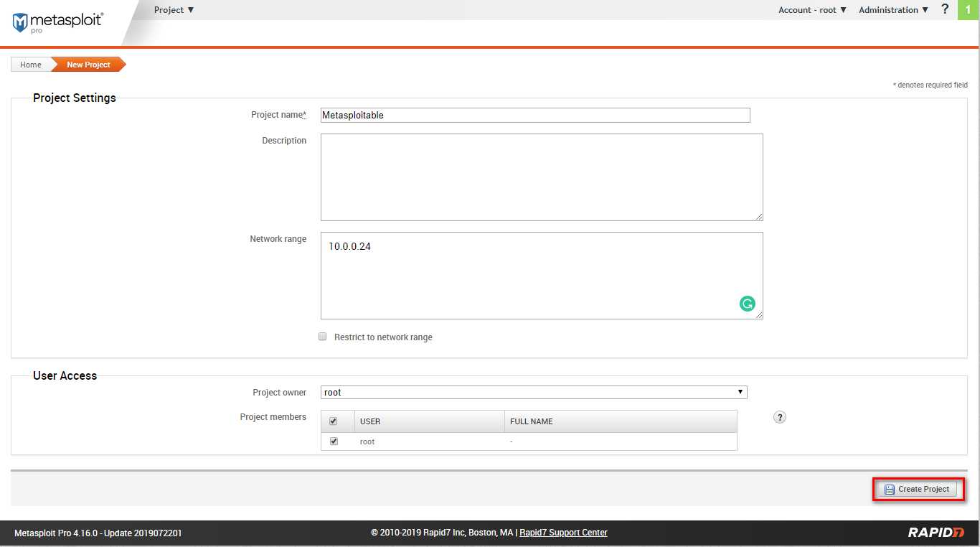Click the Project Settings section heading

pyautogui.click(x=75, y=98)
